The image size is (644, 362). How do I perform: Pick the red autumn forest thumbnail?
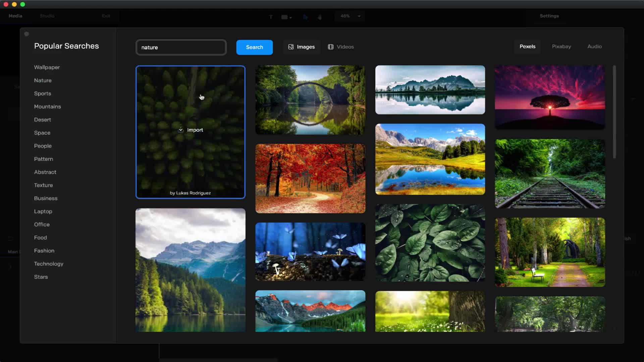tap(310, 178)
